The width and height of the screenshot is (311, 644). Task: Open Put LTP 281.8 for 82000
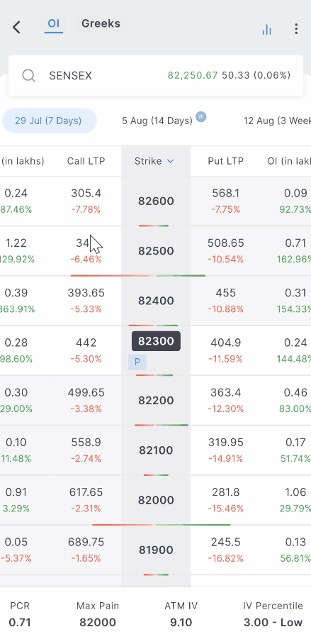pos(226,492)
